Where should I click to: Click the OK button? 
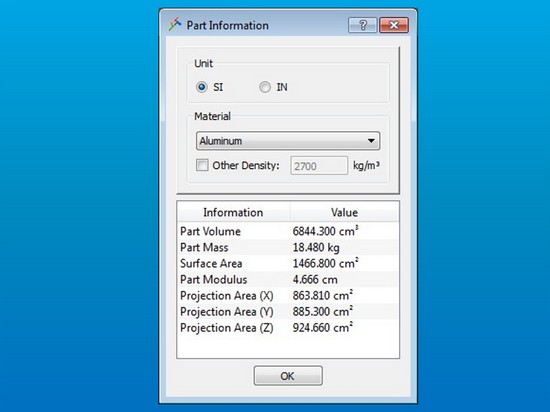point(288,376)
